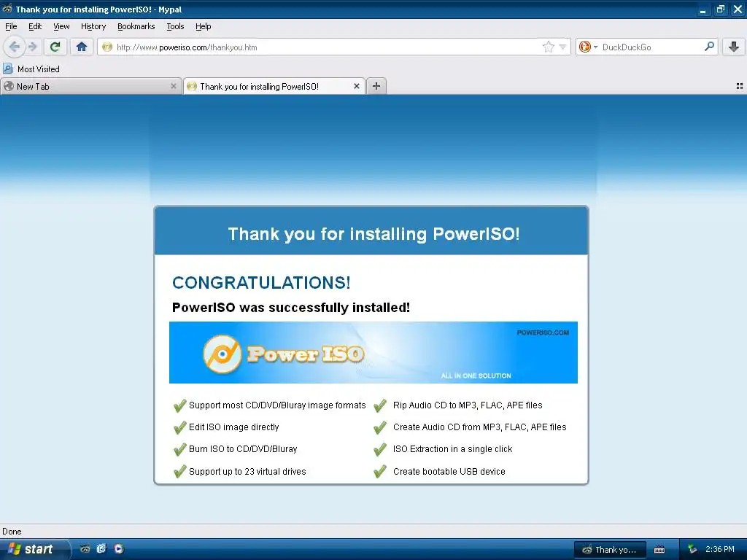Go back with the Back arrow button

pos(15,47)
